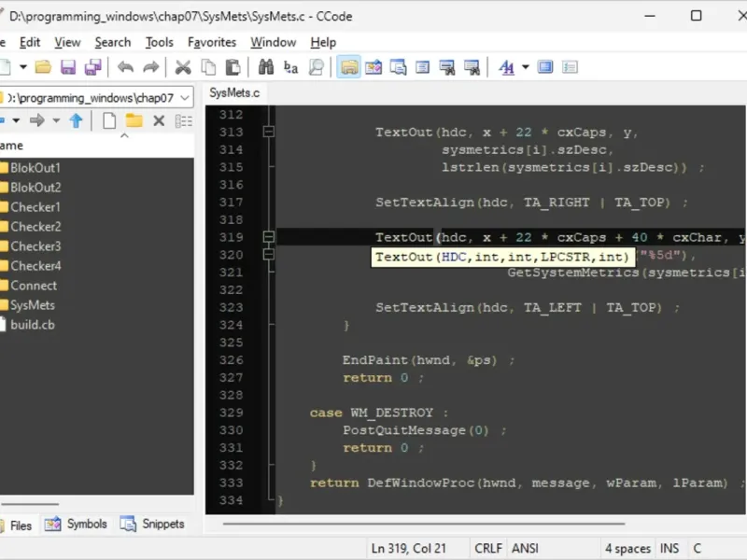Click the font size icon
This screenshot has height=560, width=747.
506,67
